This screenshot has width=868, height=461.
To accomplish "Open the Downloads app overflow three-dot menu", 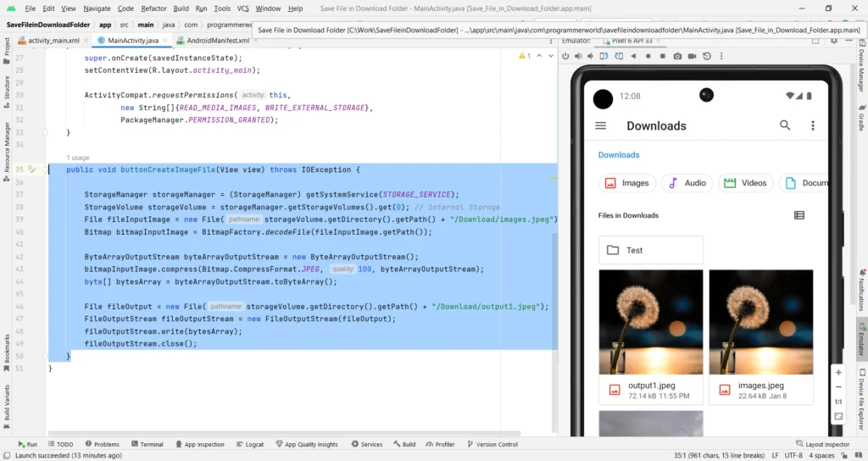I will coord(813,125).
